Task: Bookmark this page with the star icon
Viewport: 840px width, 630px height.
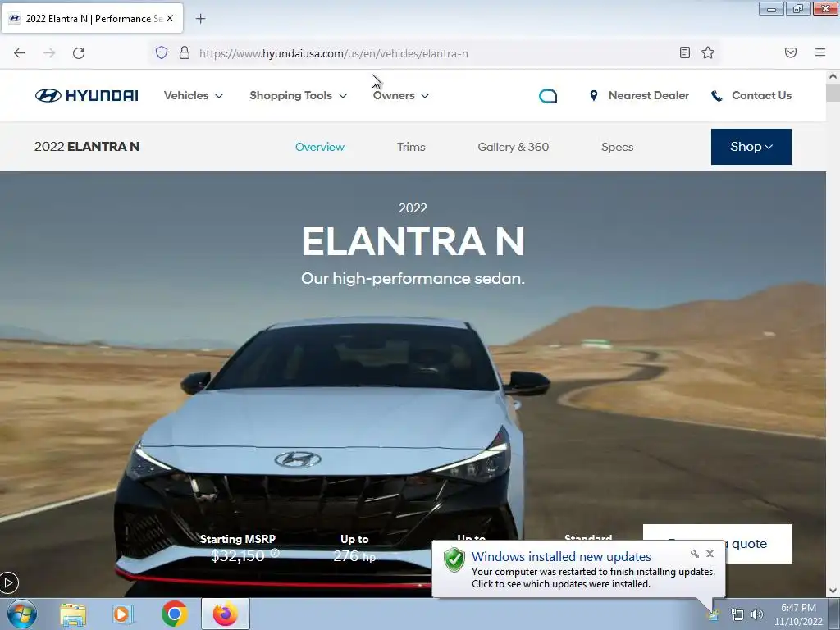Action: click(x=708, y=52)
